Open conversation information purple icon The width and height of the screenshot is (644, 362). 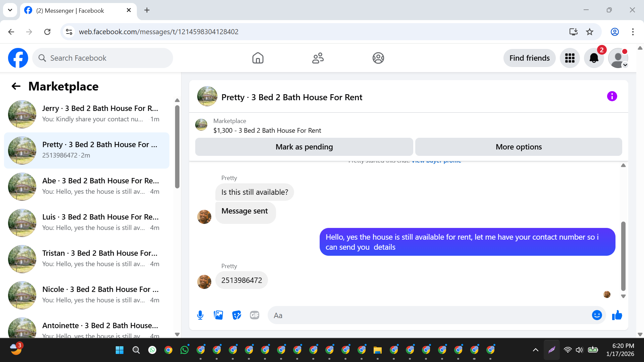[612, 97]
